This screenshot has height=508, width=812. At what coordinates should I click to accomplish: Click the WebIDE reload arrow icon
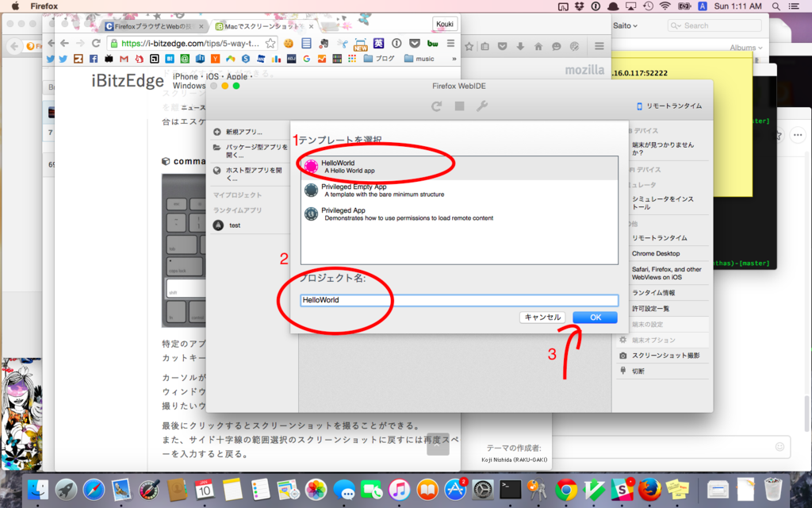click(437, 106)
